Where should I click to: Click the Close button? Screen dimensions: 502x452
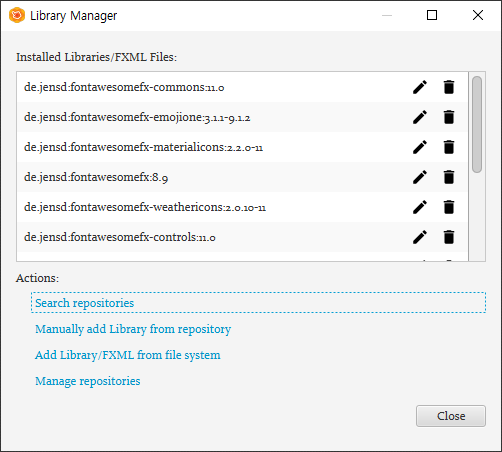tap(451, 416)
